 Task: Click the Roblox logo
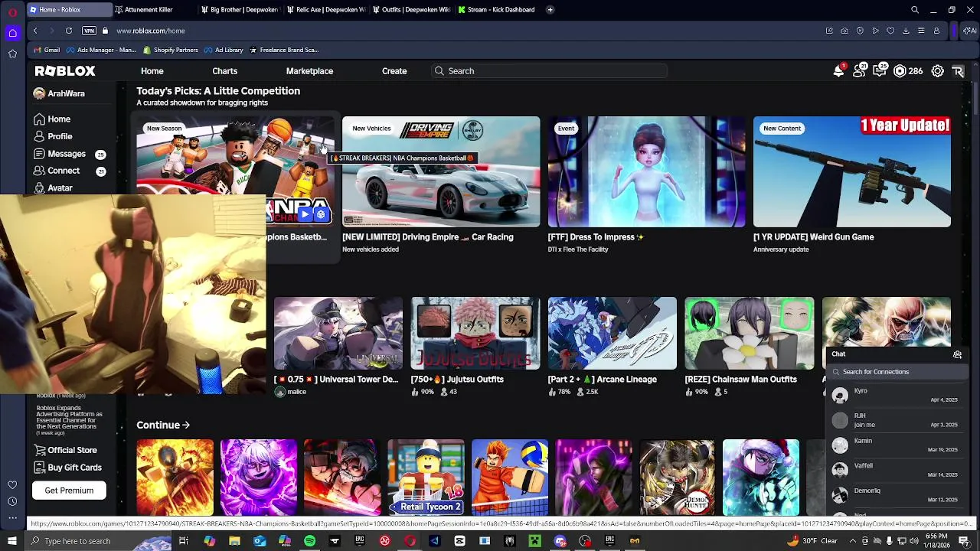65,71
